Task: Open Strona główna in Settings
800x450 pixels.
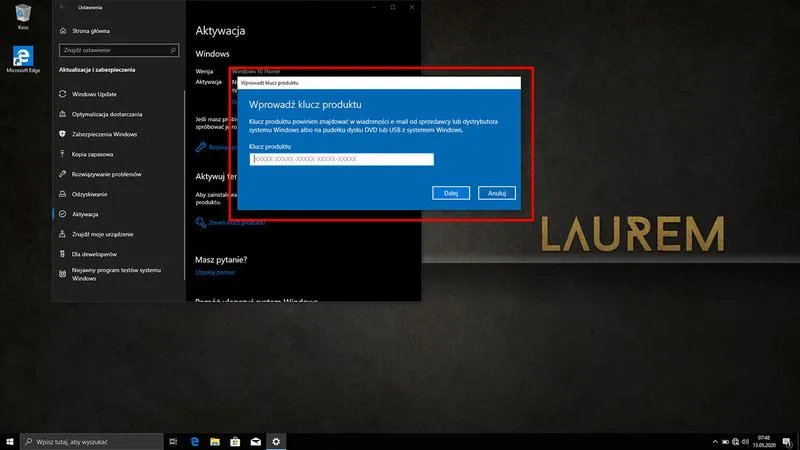Action: point(91,31)
